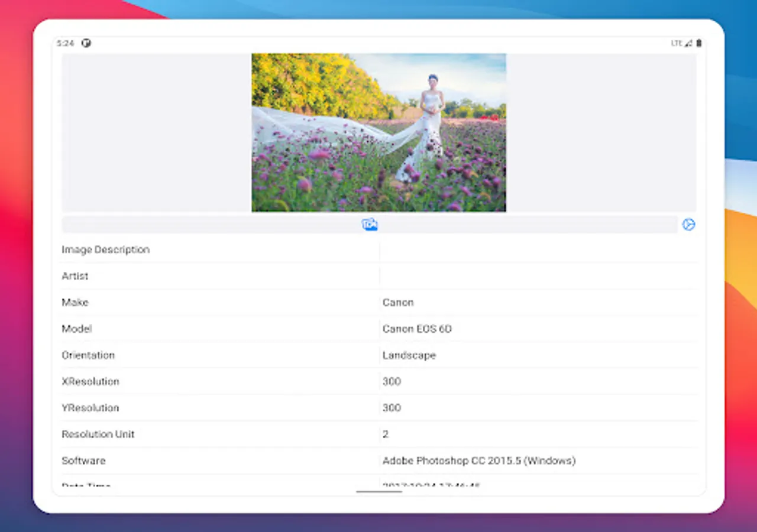Tap the 5:24 clock in status bar

65,43
